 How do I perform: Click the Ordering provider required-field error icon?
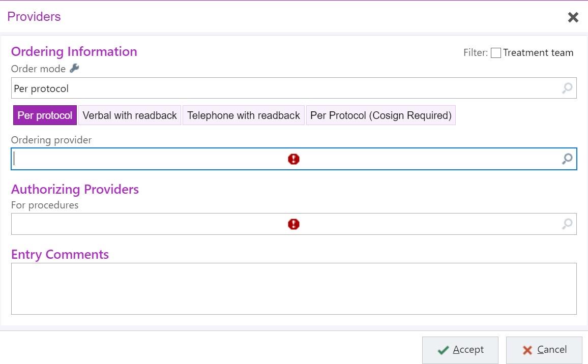[x=293, y=159]
